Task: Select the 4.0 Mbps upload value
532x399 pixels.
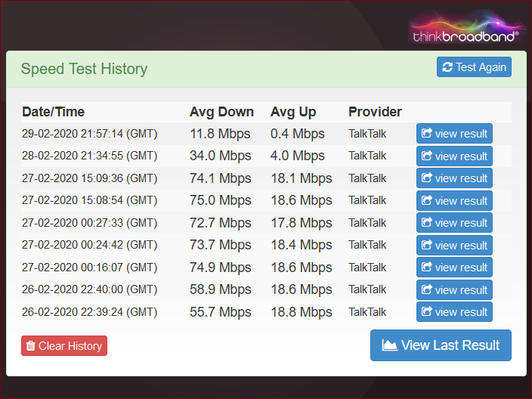Action: 297,156
